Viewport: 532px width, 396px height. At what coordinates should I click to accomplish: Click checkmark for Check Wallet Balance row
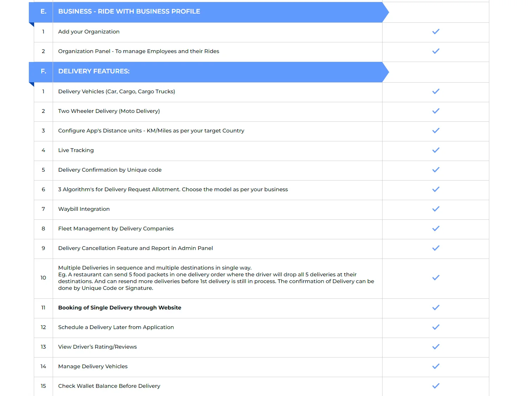pos(436,386)
